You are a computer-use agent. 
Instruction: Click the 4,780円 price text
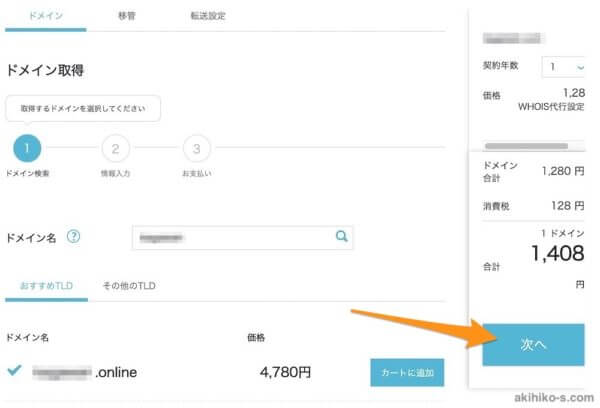[285, 372]
